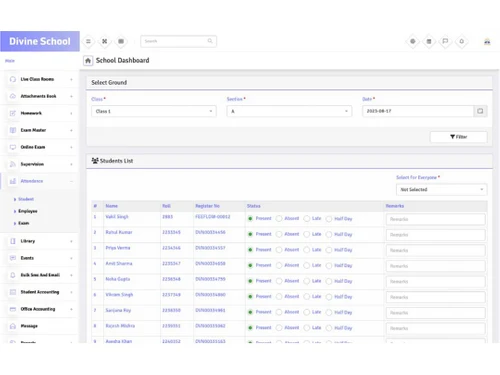Select Present radio for Vakil Singh
The height and width of the screenshot is (375, 500).
click(x=250, y=219)
